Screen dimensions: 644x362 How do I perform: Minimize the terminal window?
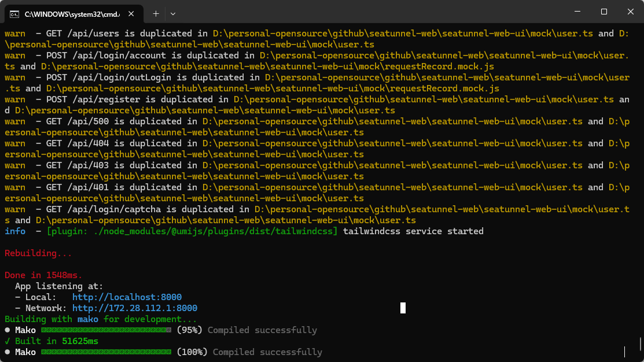tap(577, 12)
